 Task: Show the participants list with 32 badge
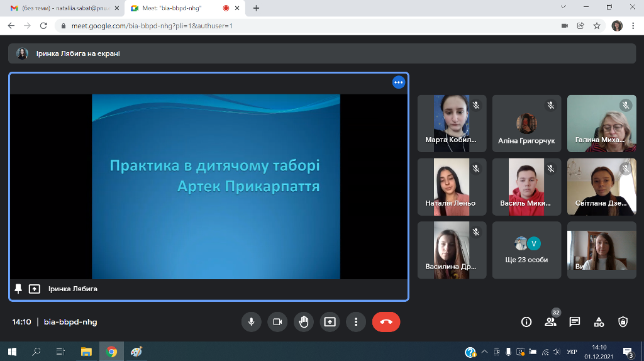click(550, 322)
